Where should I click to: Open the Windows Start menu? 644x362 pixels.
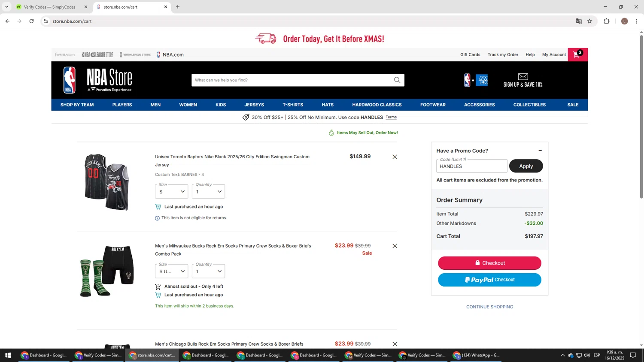(x=8, y=355)
